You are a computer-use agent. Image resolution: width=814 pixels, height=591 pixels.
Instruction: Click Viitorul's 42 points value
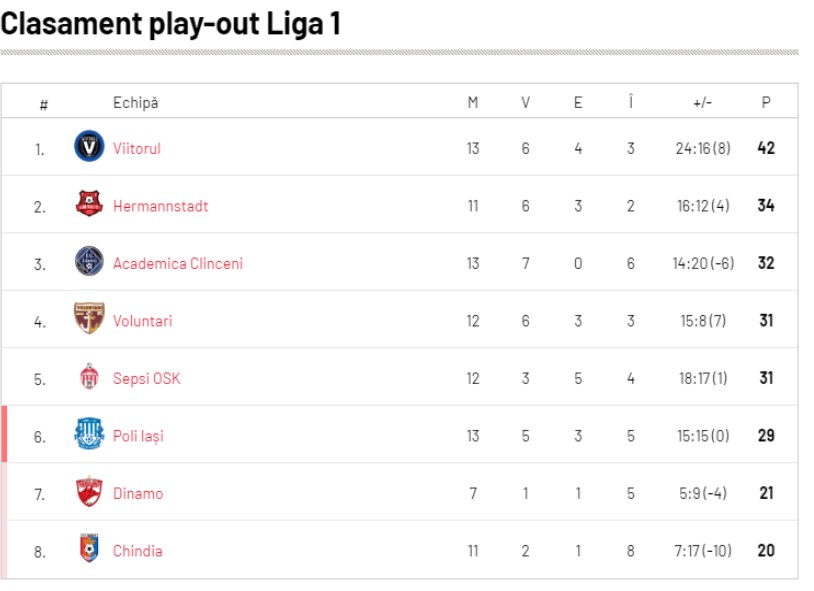[766, 148]
